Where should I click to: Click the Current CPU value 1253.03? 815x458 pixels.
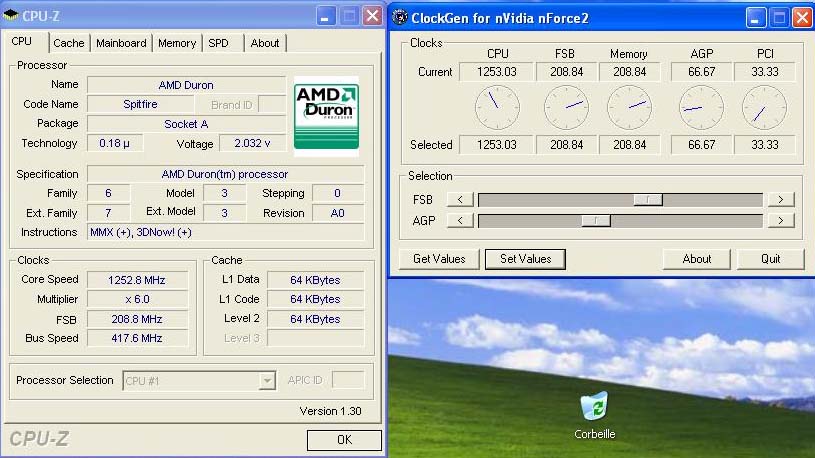pos(496,72)
